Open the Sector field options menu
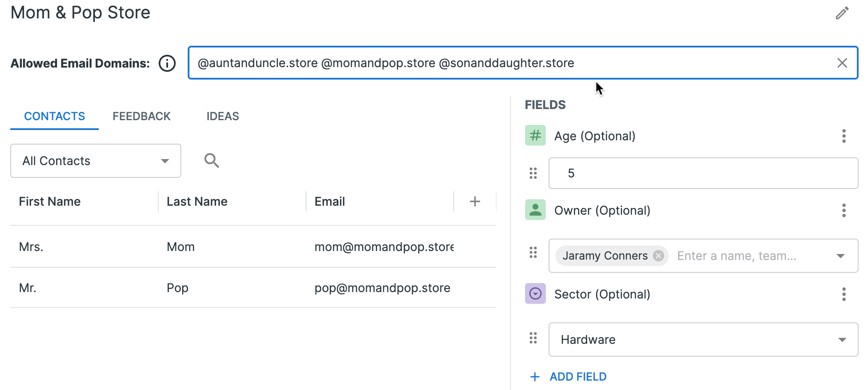The width and height of the screenshot is (868, 390). click(x=844, y=294)
